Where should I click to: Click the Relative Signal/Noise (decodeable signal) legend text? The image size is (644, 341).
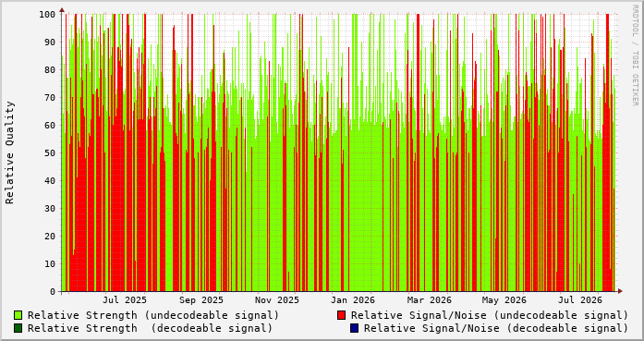496,328
